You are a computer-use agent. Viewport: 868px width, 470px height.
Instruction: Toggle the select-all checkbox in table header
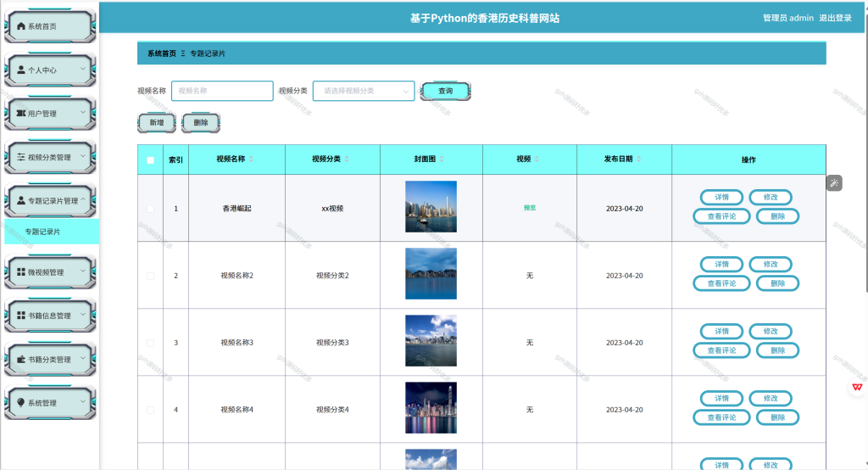[x=151, y=160]
